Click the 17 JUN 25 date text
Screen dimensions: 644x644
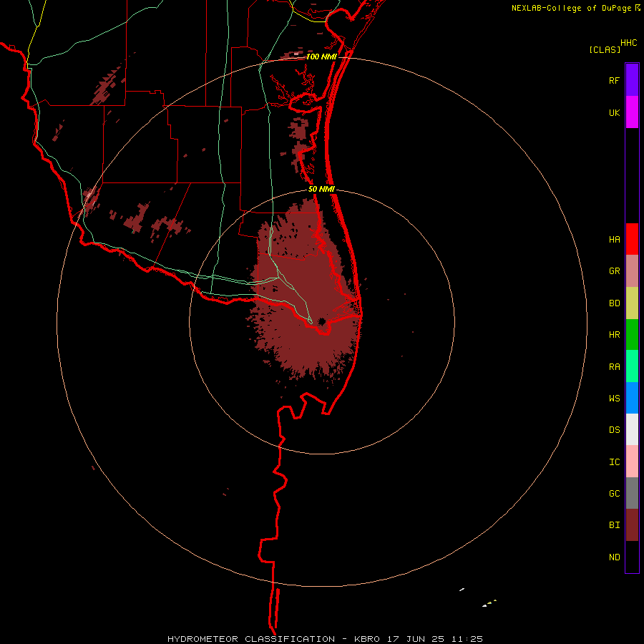[416, 639]
